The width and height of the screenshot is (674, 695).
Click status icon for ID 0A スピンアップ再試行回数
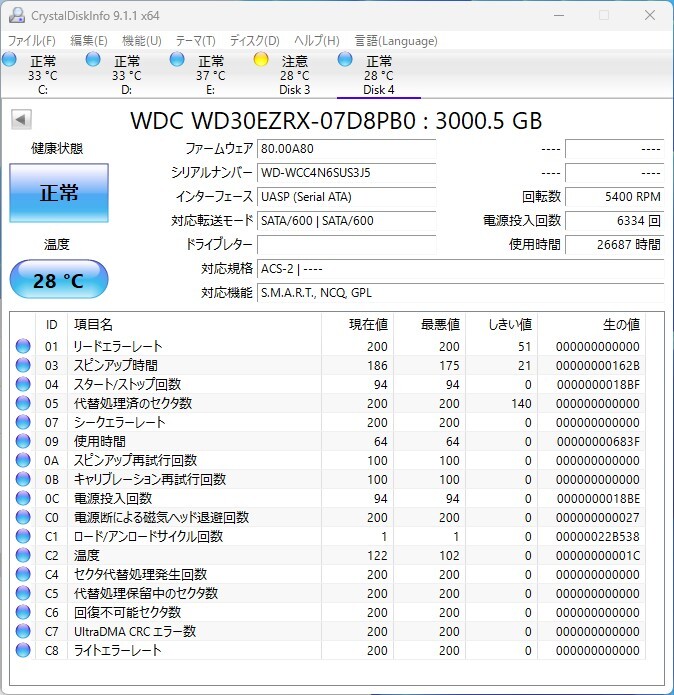coord(23,461)
